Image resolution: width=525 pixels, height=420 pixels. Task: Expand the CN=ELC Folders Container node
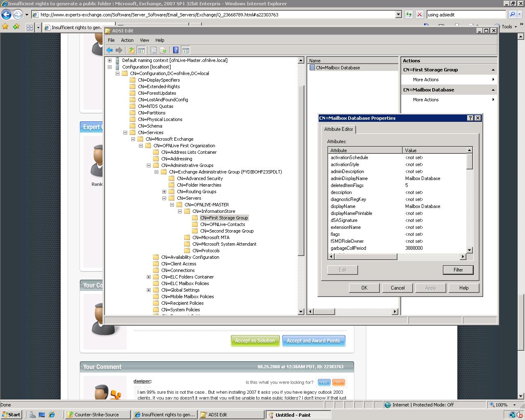point(148,277)
